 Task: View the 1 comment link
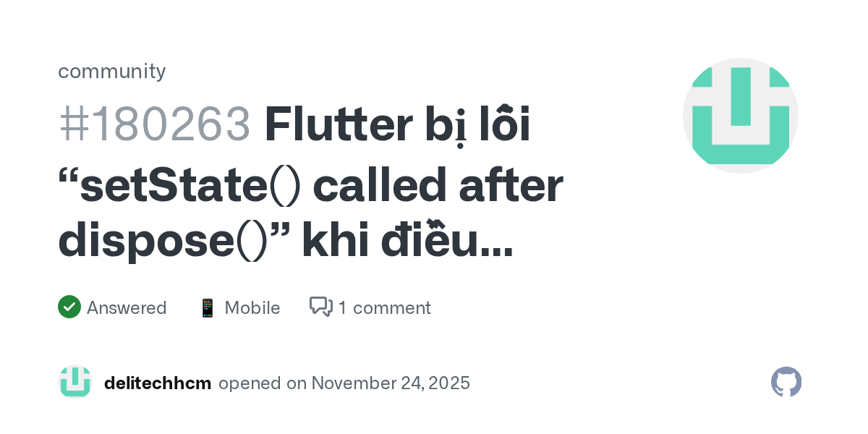click(384, 308)
